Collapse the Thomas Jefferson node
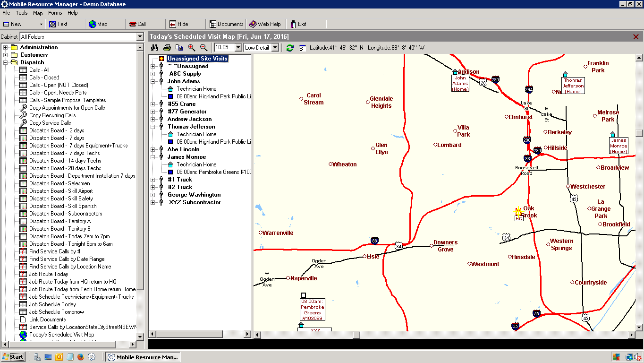644x363 pixels. [153, 127]
